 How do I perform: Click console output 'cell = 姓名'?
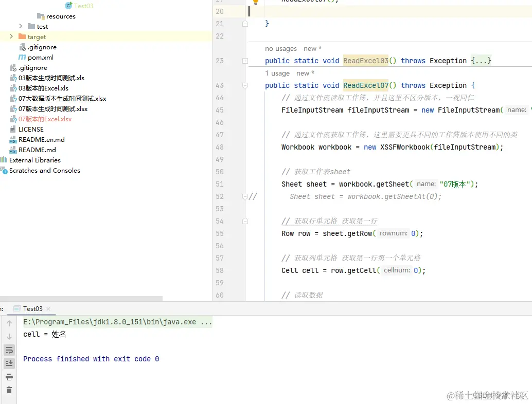pos(44,335)
